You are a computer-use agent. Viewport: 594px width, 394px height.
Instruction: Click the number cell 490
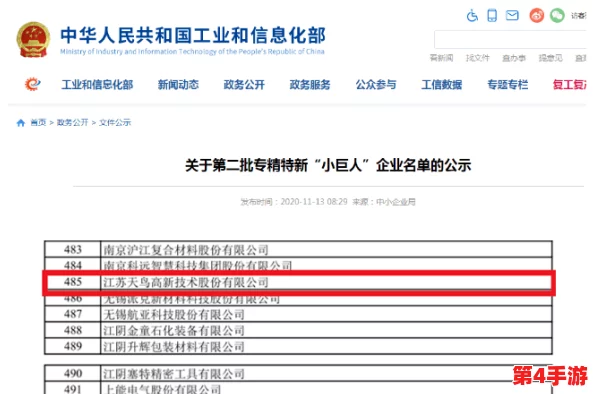[x=73, y=374]
